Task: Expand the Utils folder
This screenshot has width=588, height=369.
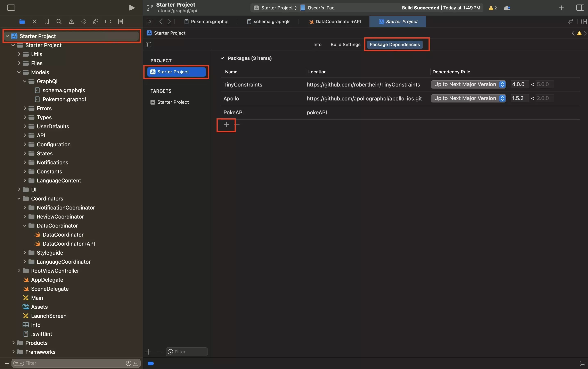Action: point(19,54)
